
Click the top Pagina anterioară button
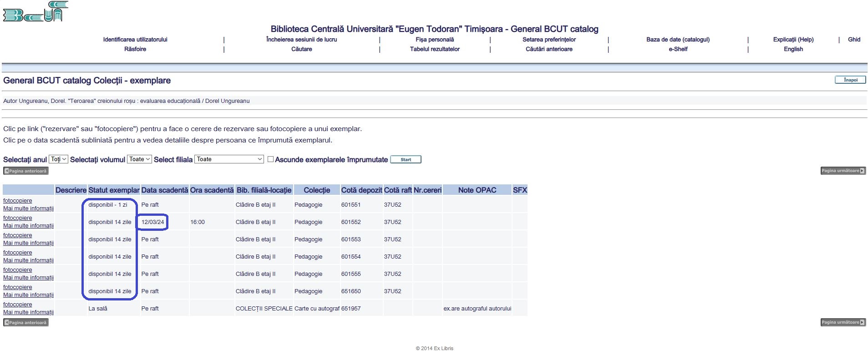coord(26,171)
